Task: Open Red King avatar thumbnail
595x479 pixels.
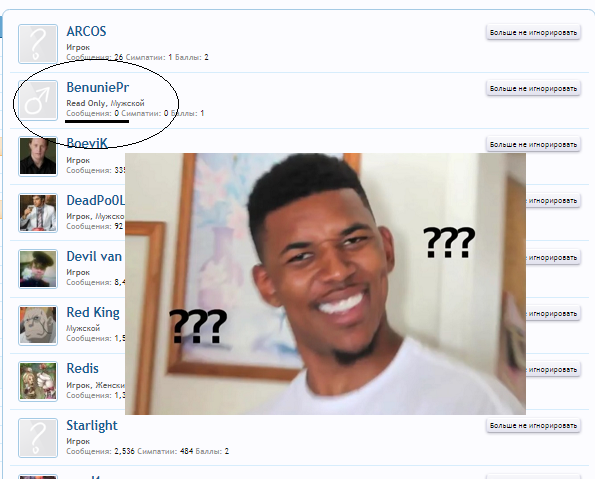Action: click(38, 325)
